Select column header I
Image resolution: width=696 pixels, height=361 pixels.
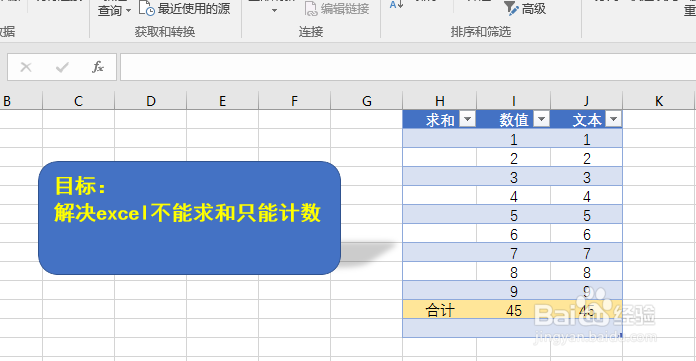(x=514, y=101)
